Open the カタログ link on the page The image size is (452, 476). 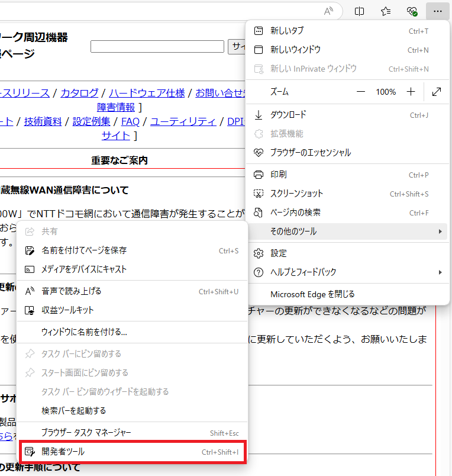click(79, 93)
